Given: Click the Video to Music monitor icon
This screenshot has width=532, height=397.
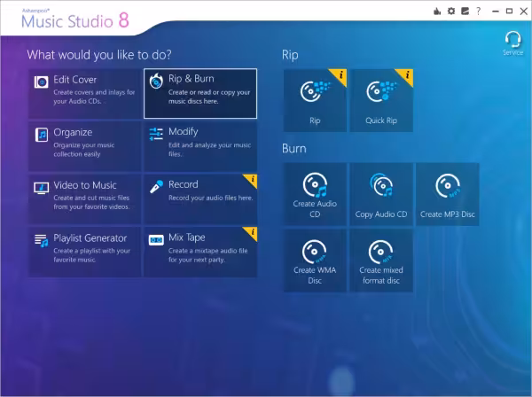Looking at the screenshot, I should pos(41,188).
